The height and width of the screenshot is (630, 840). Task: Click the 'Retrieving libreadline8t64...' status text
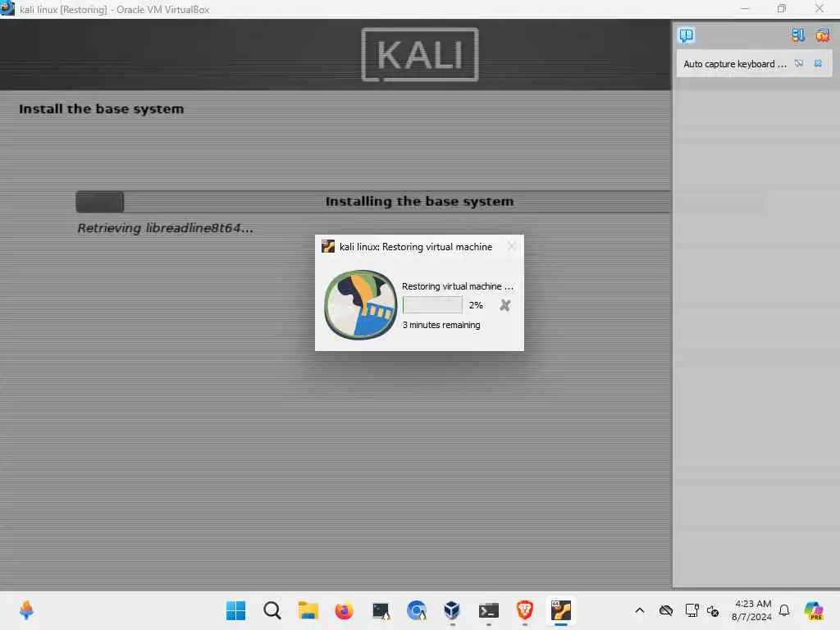tap(165, 228)
